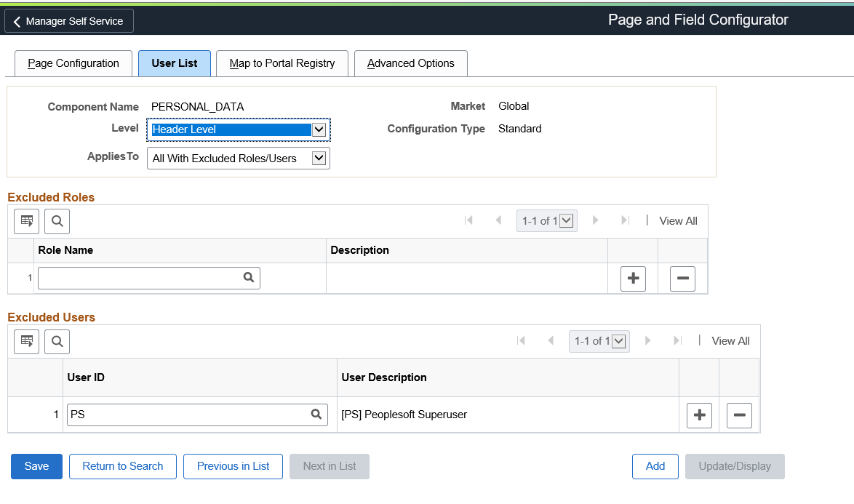Image resolution: width=854 pixels, height=504 pixels.
Task: Click the Excluded Users grid personalize icon
Action: pyautogui.click(x=27, y=340)
